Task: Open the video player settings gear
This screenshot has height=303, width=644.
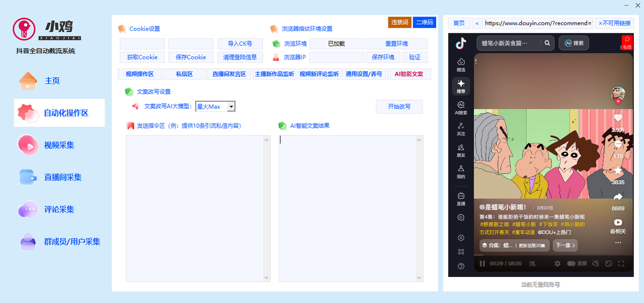Action: point(557,263)
